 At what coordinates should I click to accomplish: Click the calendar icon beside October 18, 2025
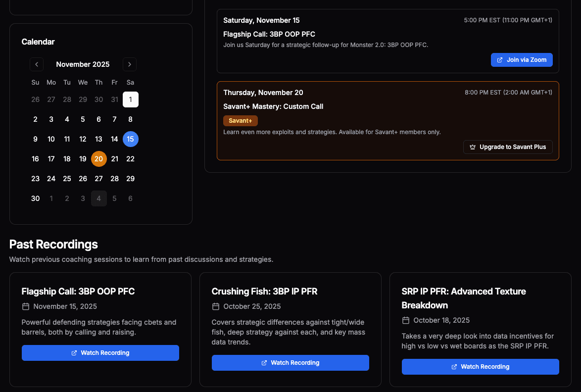click(405, 320)
